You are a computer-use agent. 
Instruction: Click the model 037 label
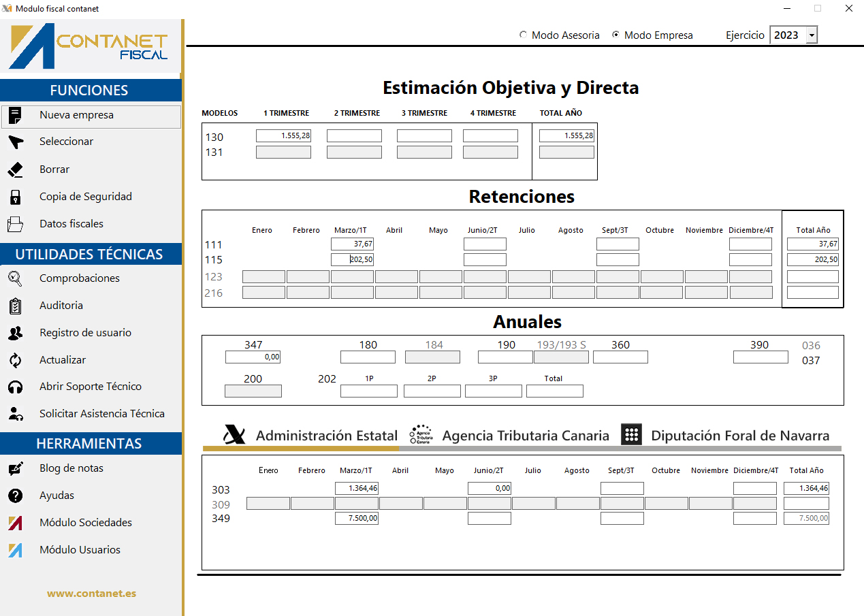[811, 361]
